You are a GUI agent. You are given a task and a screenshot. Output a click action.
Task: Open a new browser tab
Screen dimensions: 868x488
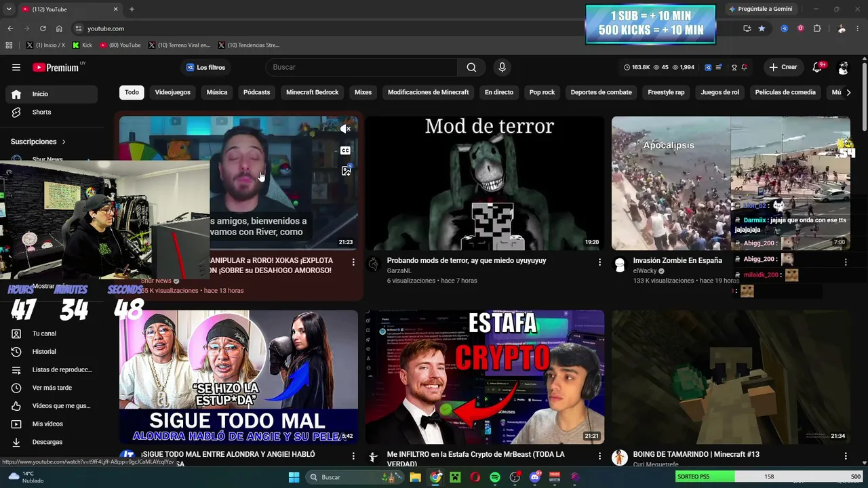pos(132,9)
